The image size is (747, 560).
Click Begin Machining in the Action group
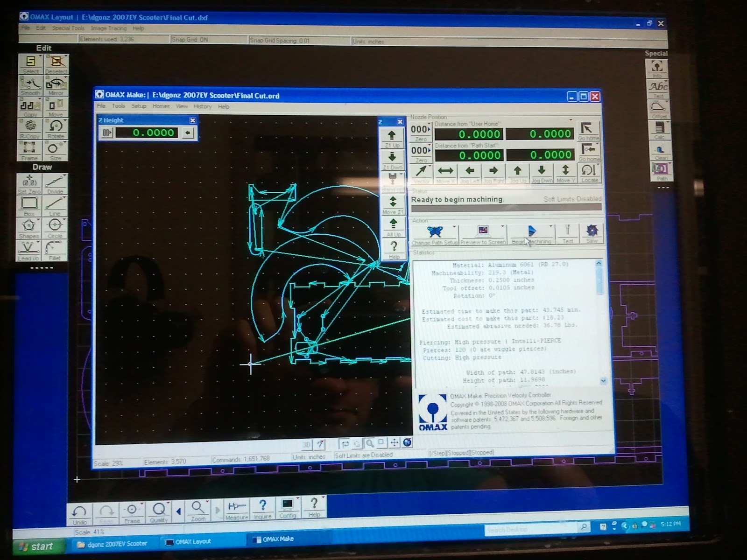click(x=531, y=234)
